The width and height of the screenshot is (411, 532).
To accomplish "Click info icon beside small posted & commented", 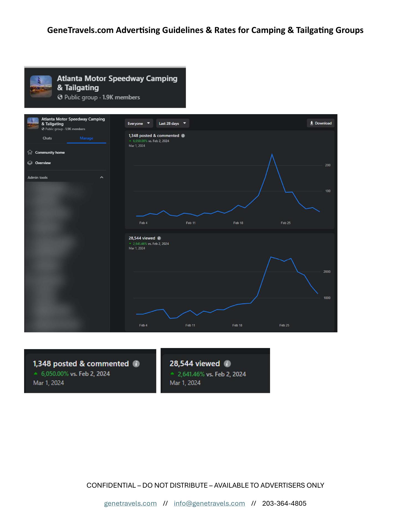I will (x=183, y=136).
